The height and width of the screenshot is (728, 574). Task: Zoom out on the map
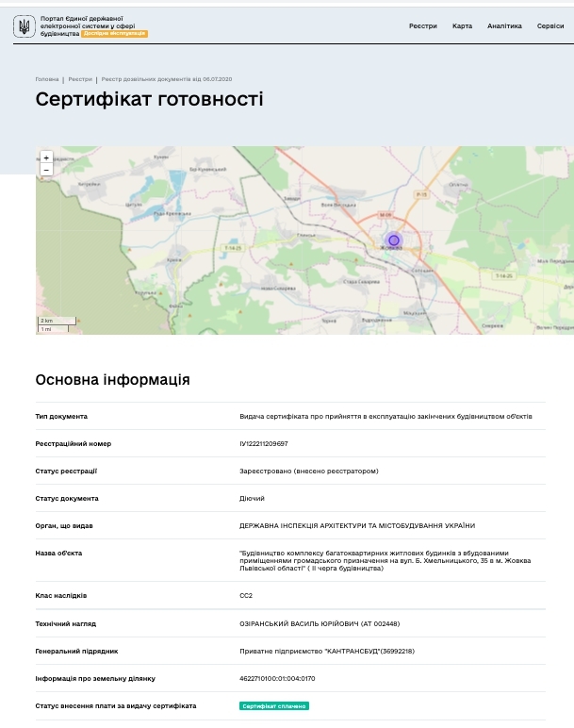[46, 170]
